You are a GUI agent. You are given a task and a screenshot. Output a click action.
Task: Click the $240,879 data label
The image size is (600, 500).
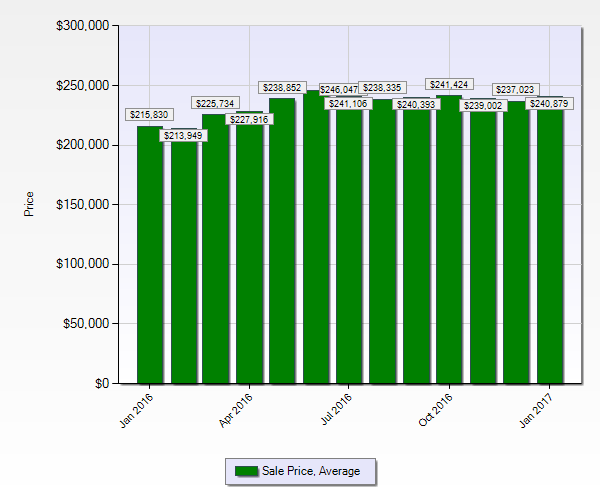coord(549,103)
